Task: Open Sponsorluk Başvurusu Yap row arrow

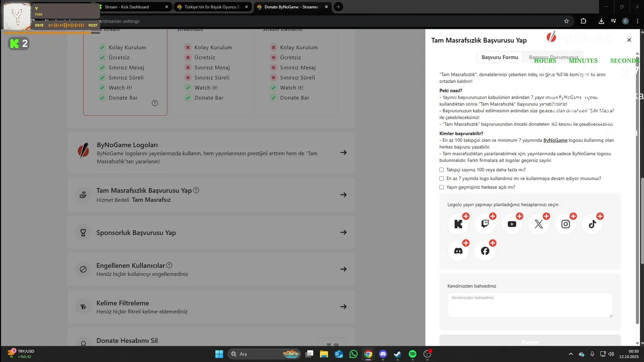Action: [x=343, y=232]
